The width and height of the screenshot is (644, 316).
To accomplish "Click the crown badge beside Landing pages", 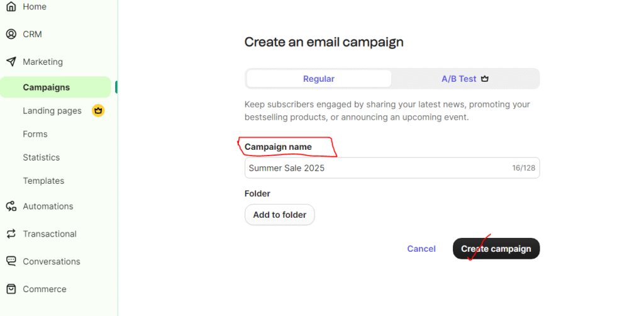I will coord(97,111).
